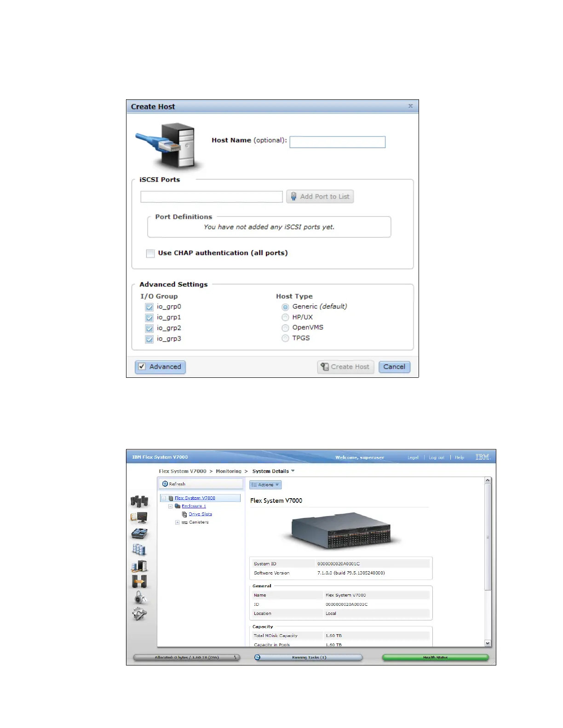Viewport: 563px width, 728px height.
Task: Uncheck the io_grp0 I/O group
Action: [x=149, y=307]
